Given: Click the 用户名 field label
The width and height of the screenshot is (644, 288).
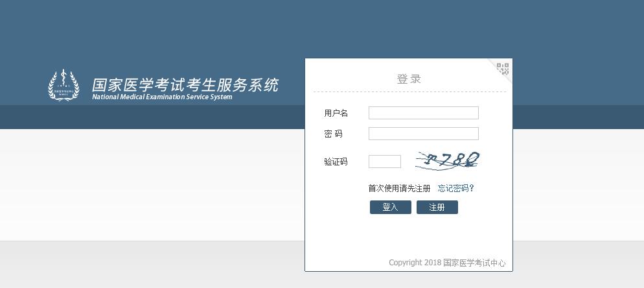Looking at the screenshot, I should [x=336, y=114].
